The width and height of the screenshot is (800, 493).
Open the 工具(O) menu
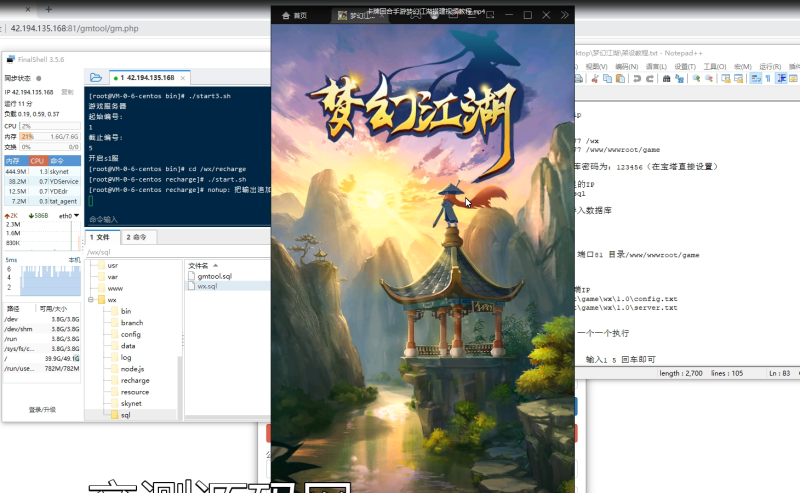point(715,66)
